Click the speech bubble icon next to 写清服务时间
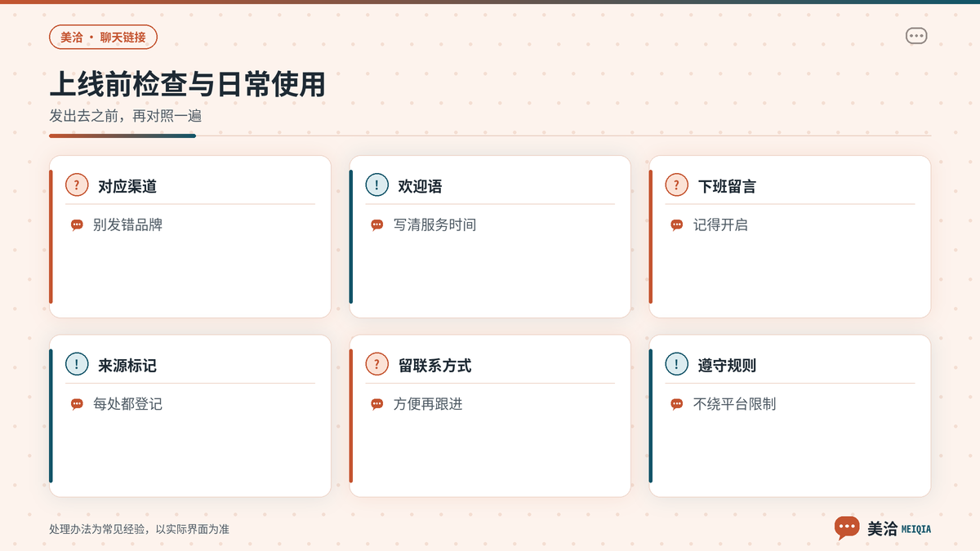This screenshot has height=551, width=980. (x=376, y=225)
